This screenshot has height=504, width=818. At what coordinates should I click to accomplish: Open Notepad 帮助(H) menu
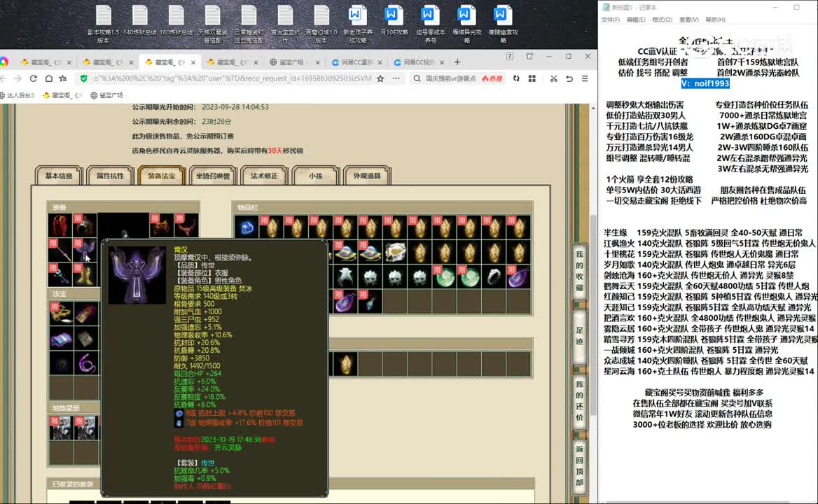tap(715, 20)
